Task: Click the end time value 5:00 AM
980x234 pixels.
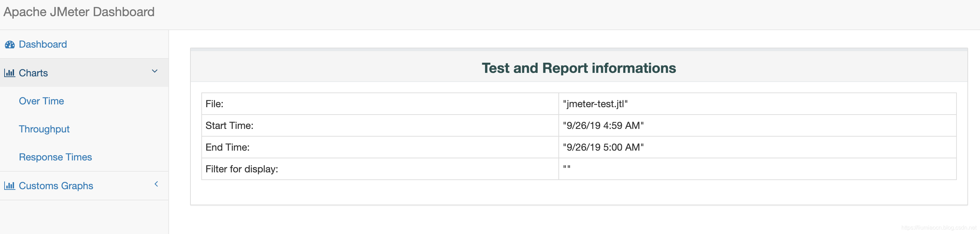Action: point(603,147)
